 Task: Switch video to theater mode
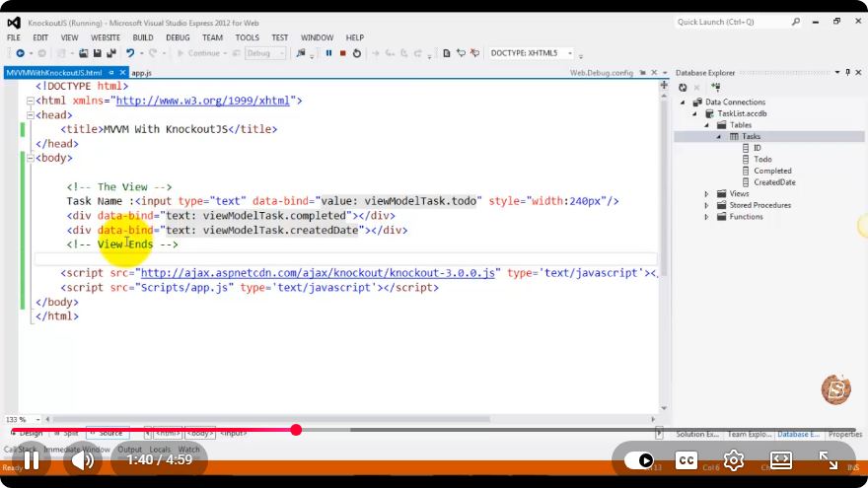(x=781, y=460)
